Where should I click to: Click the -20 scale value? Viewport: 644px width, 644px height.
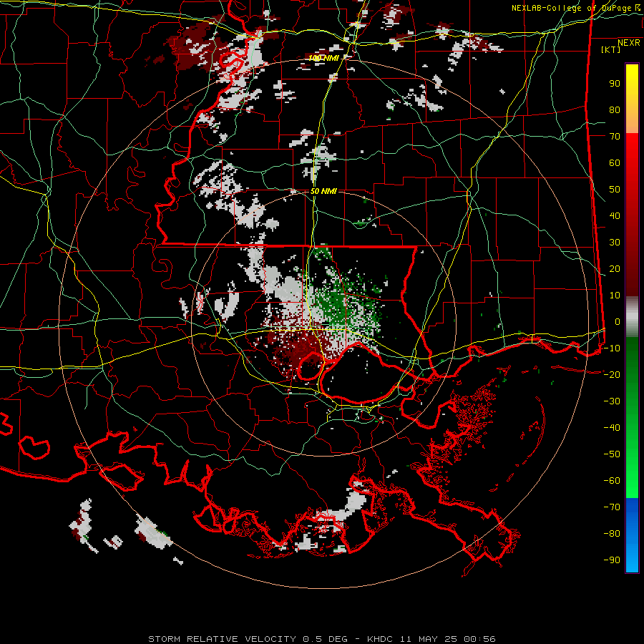(x=612, y=374)
